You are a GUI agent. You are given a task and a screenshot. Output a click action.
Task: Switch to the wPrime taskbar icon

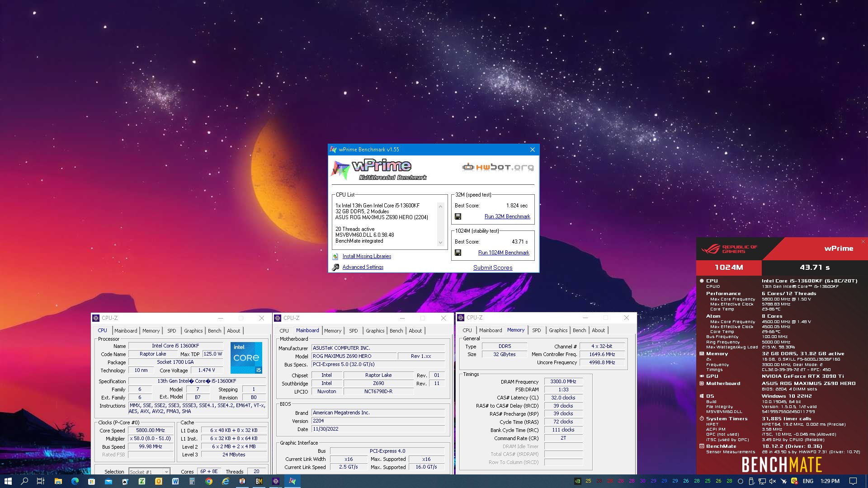tap(292, 481)
